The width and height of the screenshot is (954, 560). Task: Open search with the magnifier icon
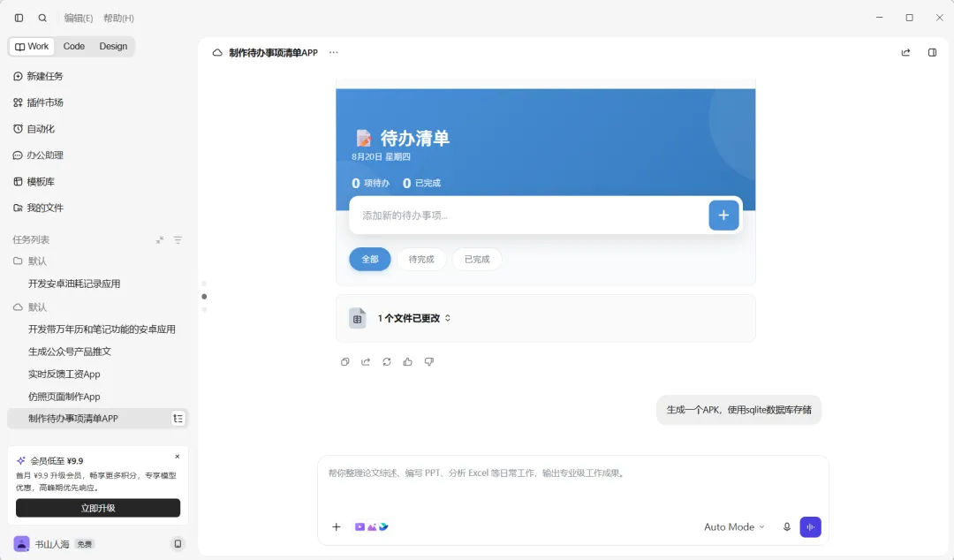42,19
